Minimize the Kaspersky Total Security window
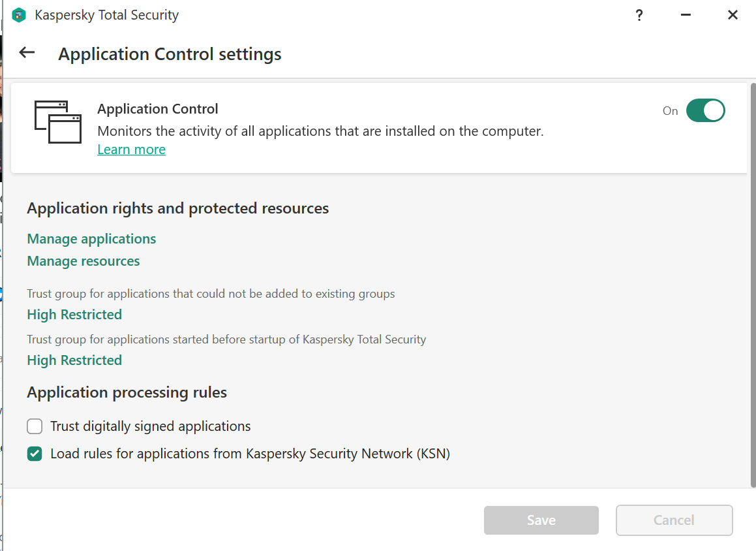Viewport: 756px width, 551px height. 686,15
